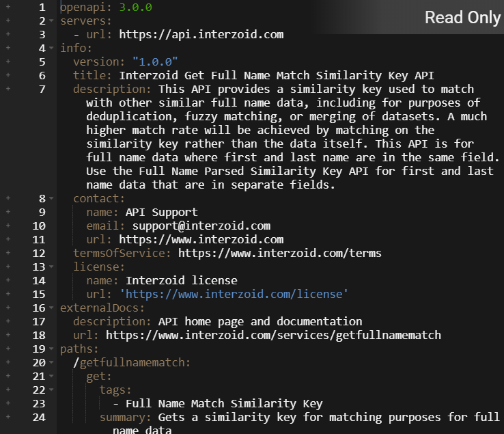Click the services/getfullnamematch documentation URL
The image size is (504, 434).
coord(273,335)
